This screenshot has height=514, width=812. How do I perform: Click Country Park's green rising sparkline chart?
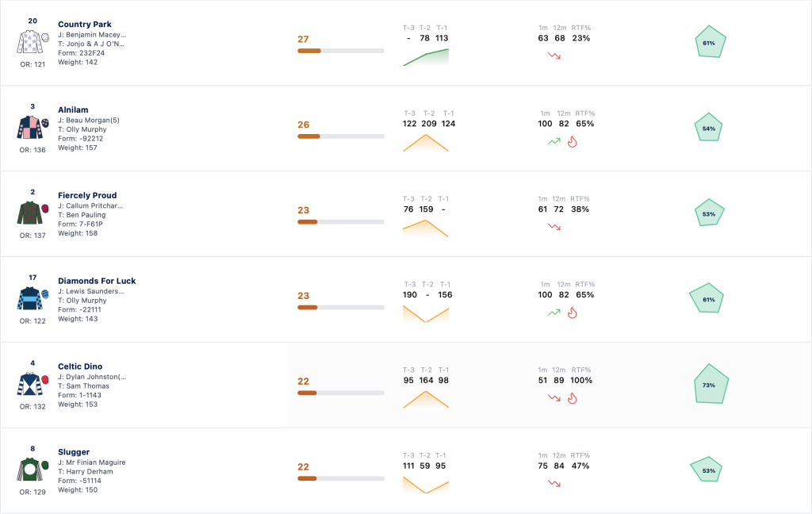[426, 57]
